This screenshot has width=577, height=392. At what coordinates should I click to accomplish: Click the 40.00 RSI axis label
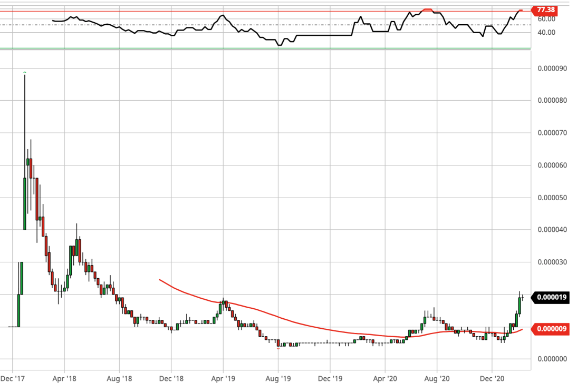click(x=546, y=33)
